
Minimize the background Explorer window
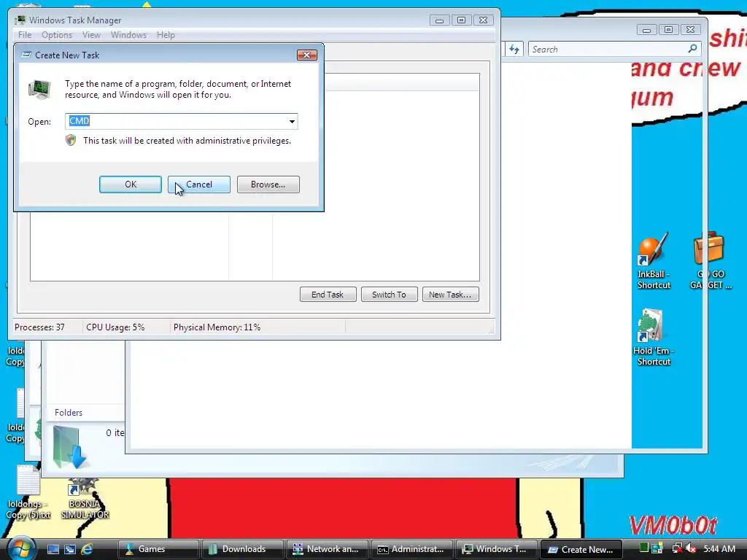click(x=646, y=29)
